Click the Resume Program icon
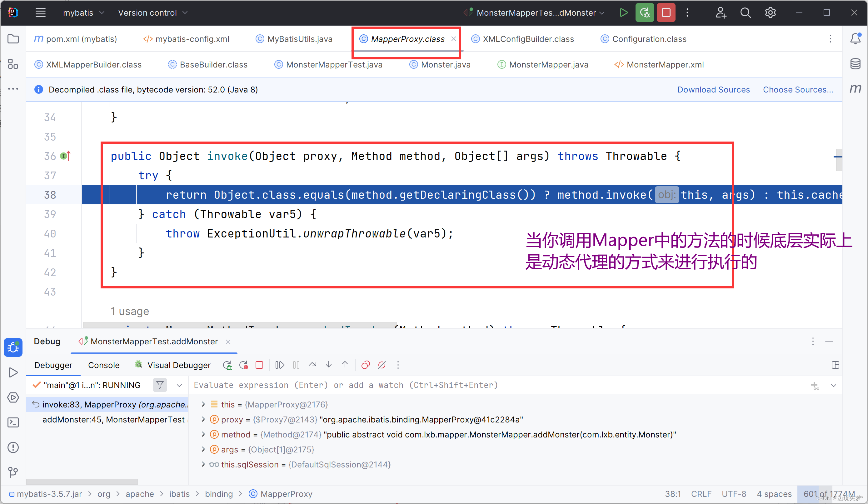The image size is (868, 504). coord(280,365)
